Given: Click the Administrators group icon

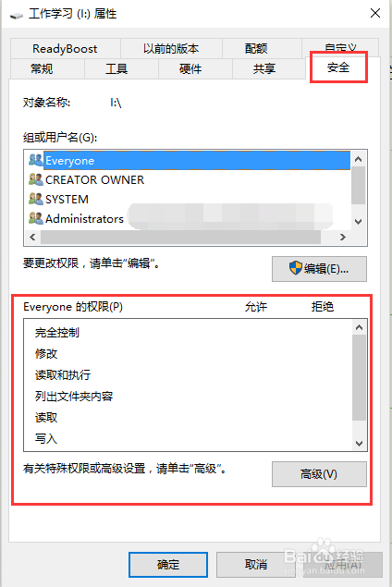Looking at the screenshot, I should coord(36,218).
